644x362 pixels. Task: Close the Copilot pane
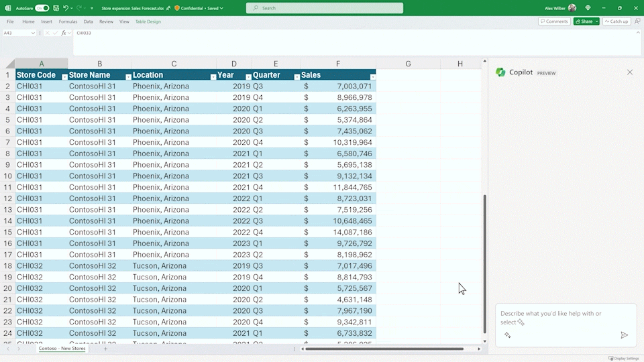(629, 72)
